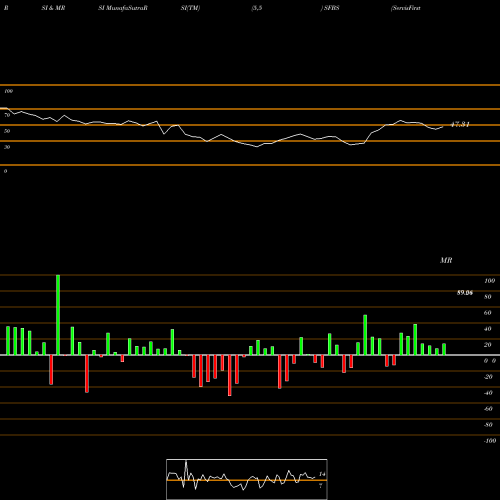The height and width of the screenshot is (500, 500).
Task: Click the longest red bar in the MR histogram
Action: pos(230,375)
